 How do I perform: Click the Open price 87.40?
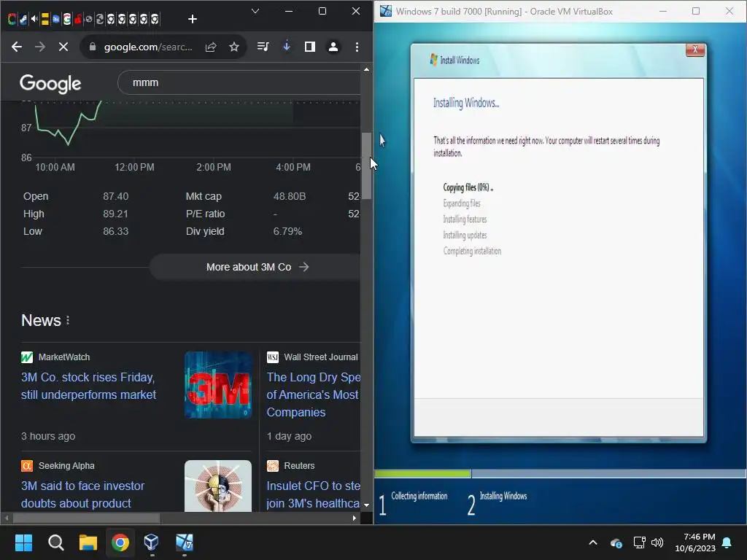[x=116, y=196]
